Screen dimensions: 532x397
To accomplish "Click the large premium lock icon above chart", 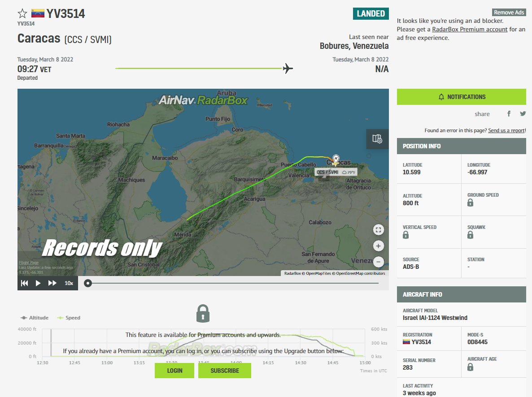I will 203,313.
